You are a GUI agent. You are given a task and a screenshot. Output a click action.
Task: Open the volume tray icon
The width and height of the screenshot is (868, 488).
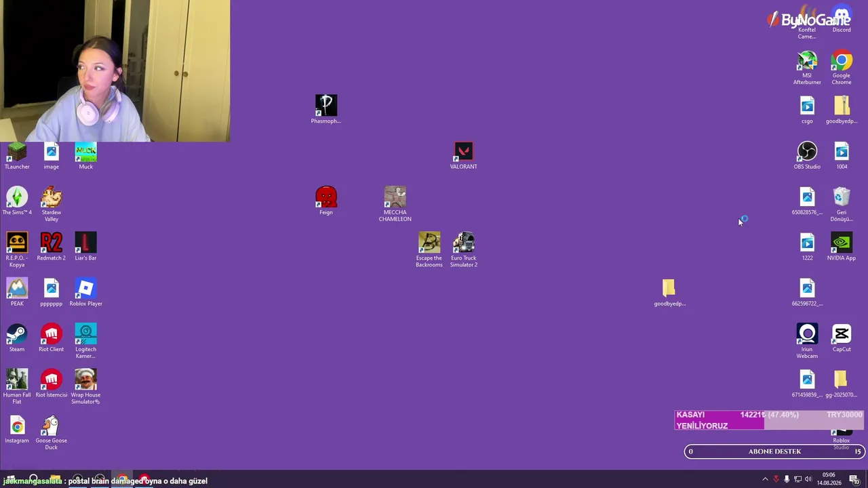[808, 479]
